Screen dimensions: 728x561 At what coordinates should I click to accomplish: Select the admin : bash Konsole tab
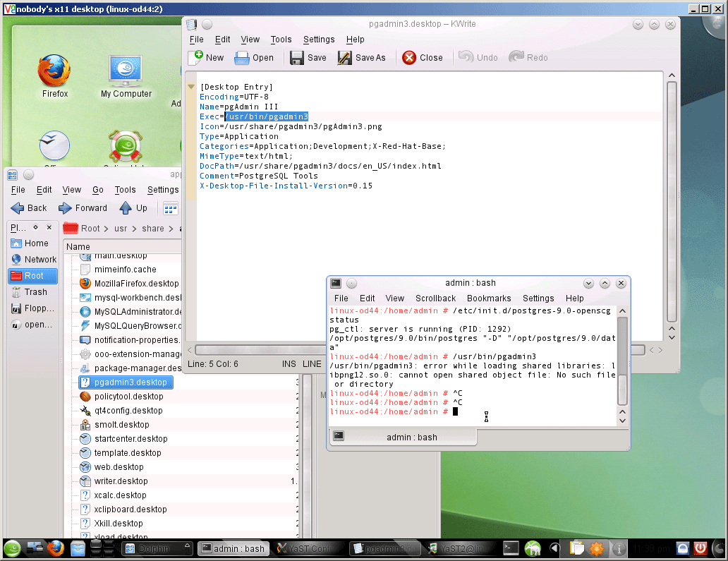pos(404,437)
